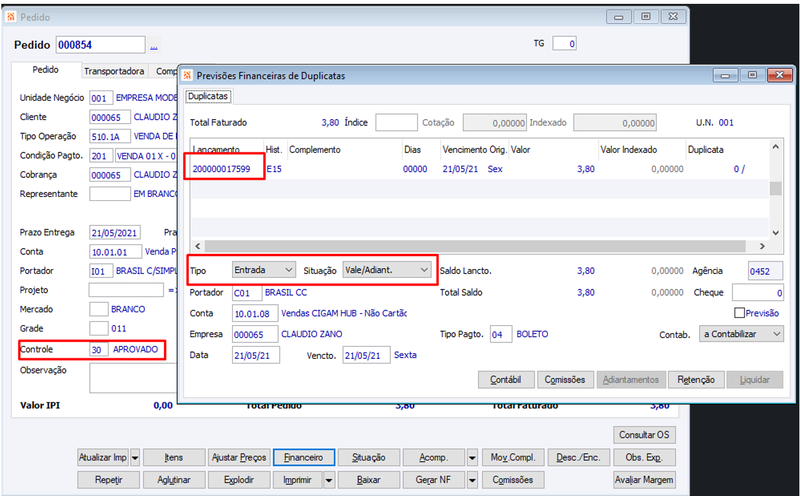Click the grid's vertical scroll down arrow
This screenshot has height=496, width=800.
click(x=776, y=233)
